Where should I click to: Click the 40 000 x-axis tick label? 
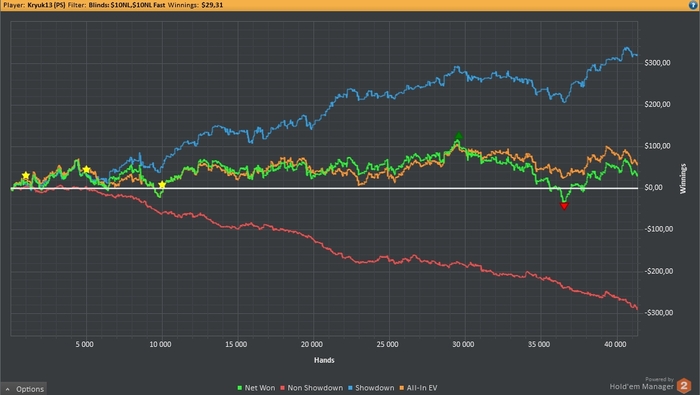(615, 344)
